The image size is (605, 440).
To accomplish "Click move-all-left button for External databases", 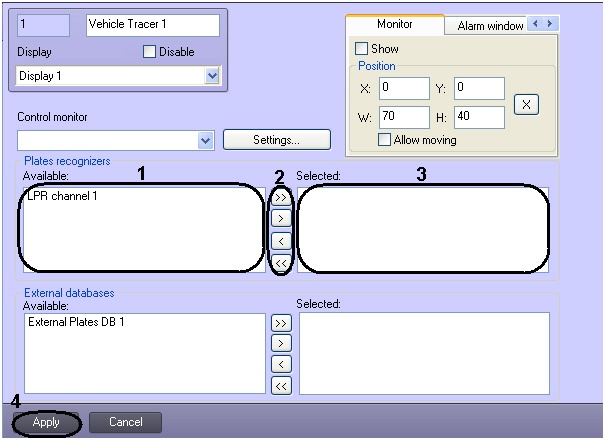I will (281, 385).
